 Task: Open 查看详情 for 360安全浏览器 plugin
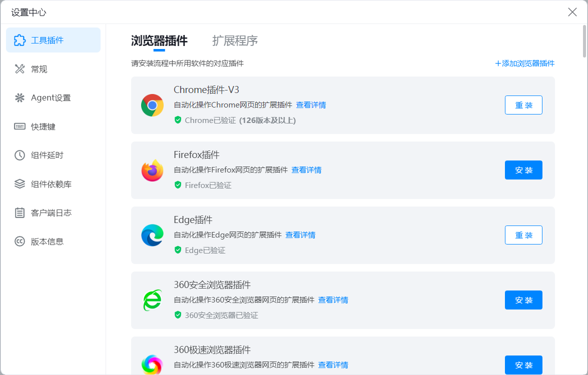click(333, 300)
